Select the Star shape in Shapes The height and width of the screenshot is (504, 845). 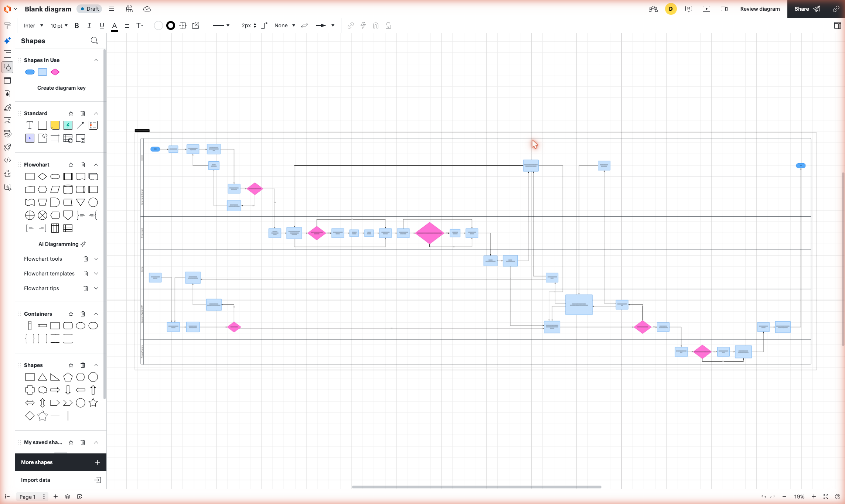93,403
